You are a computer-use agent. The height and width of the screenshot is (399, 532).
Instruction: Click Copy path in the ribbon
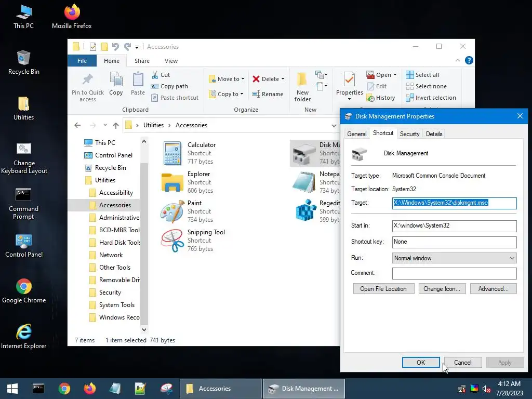(169, 86)
